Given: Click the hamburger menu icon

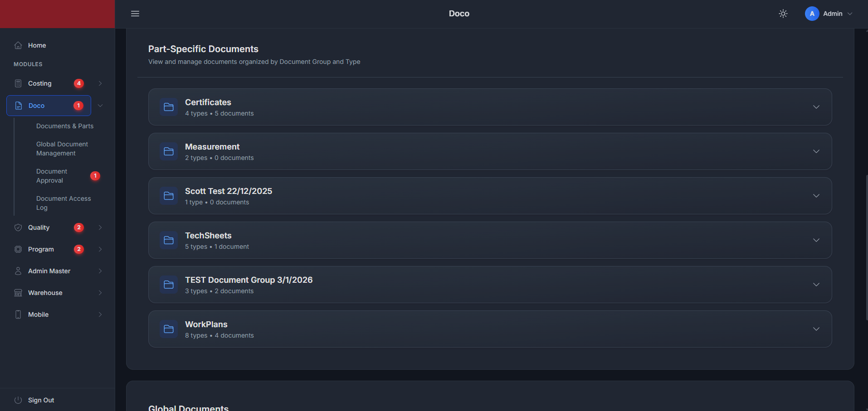Looking at the screenshot, I should click(x=135, y=14).
